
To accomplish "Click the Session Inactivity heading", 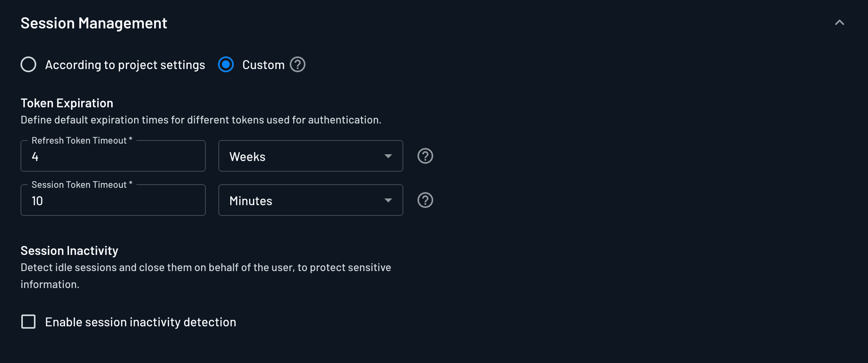I will [69, 250].
